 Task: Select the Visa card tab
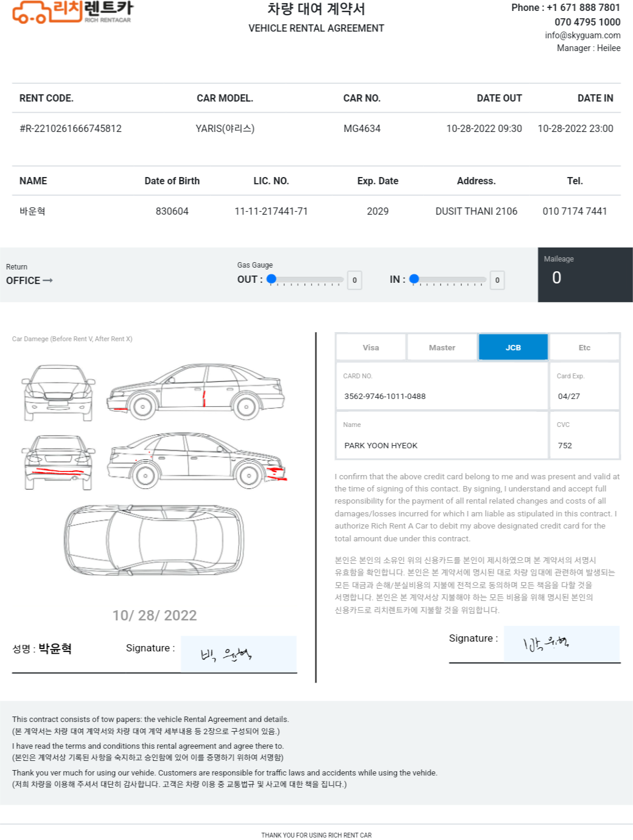pos(371,347)
